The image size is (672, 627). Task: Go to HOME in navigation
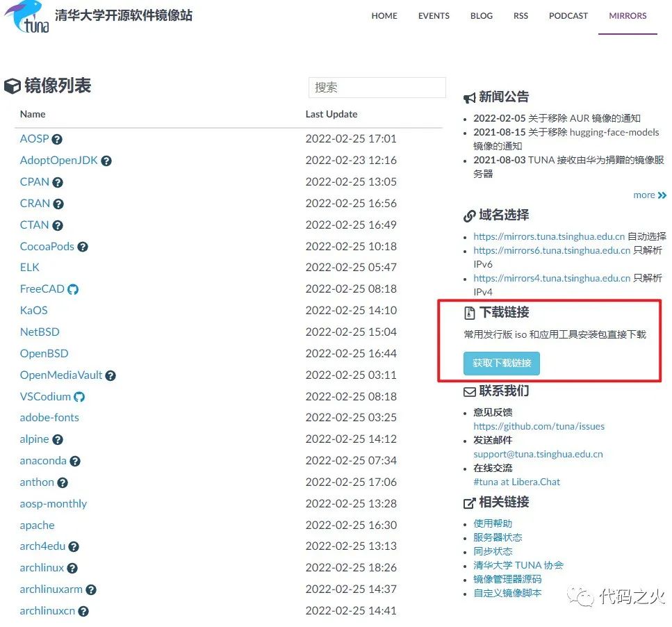pos(384,16)
